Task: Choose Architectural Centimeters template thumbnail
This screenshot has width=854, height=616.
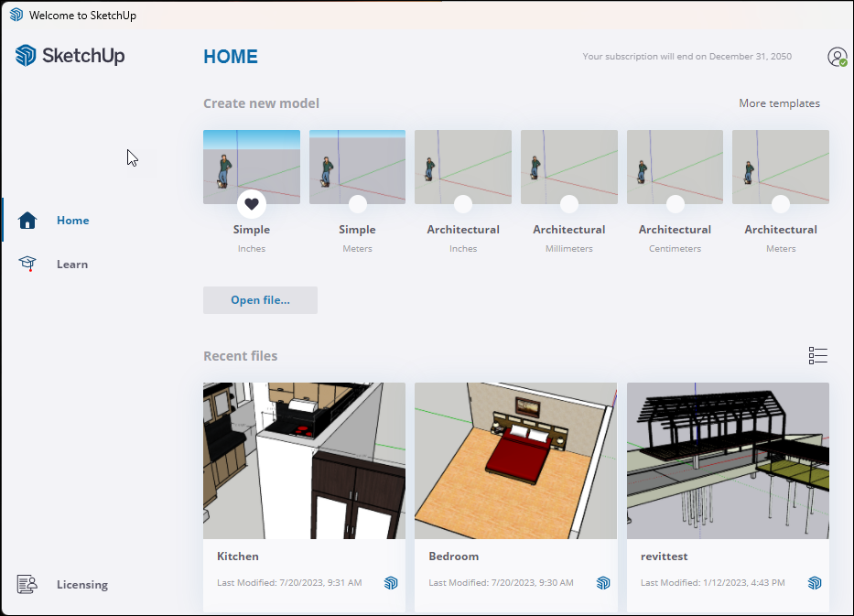Action: 675,167
